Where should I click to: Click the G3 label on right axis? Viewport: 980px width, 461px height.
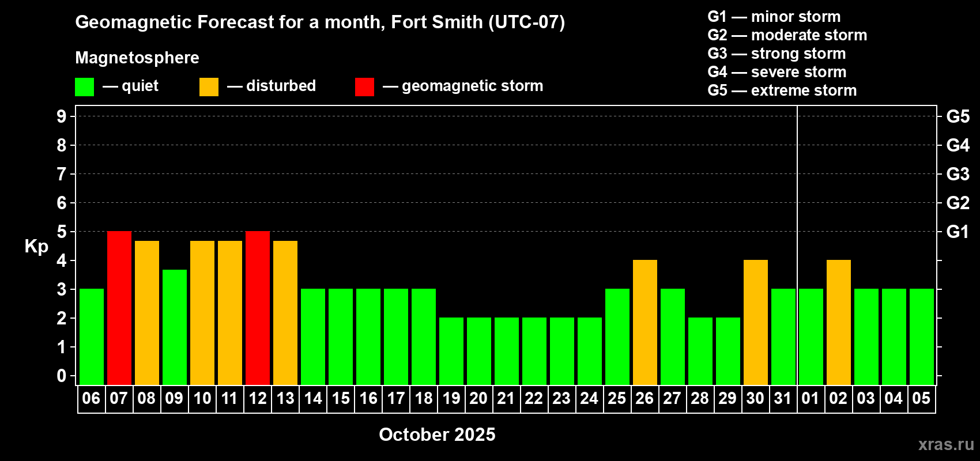958,174
